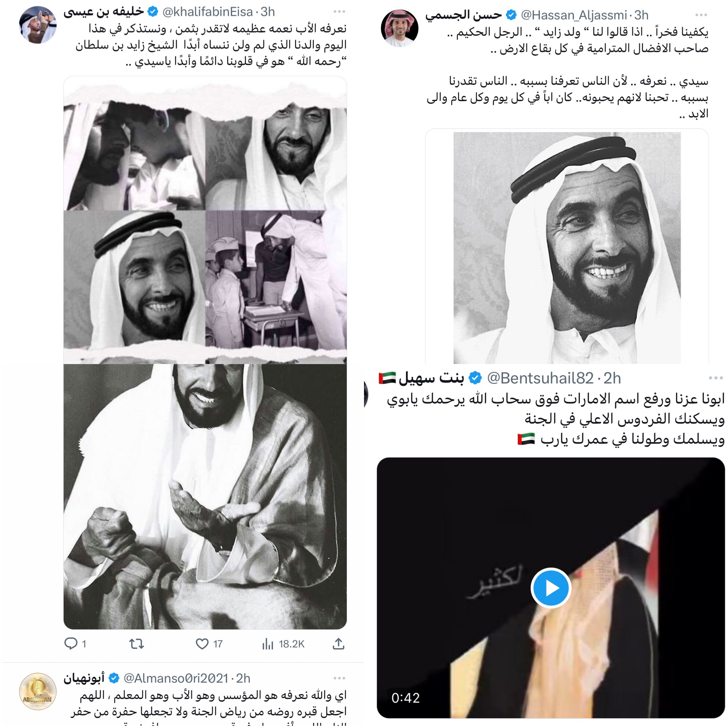Open the three-dots menu on Hassan_Aljassmi's tweet
728x728 pixels.
tap(701, 15)
